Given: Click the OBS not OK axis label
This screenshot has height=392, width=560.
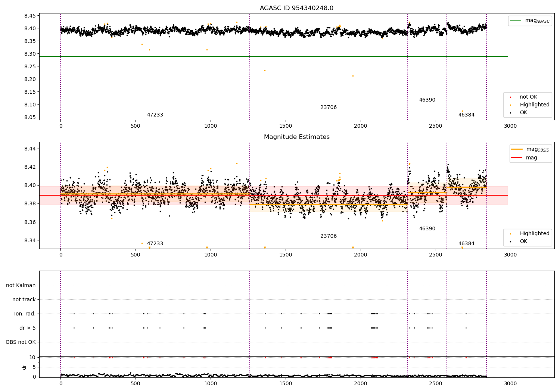Looking at the screenshot, I should pyautogui.click(x=21, y=342).
